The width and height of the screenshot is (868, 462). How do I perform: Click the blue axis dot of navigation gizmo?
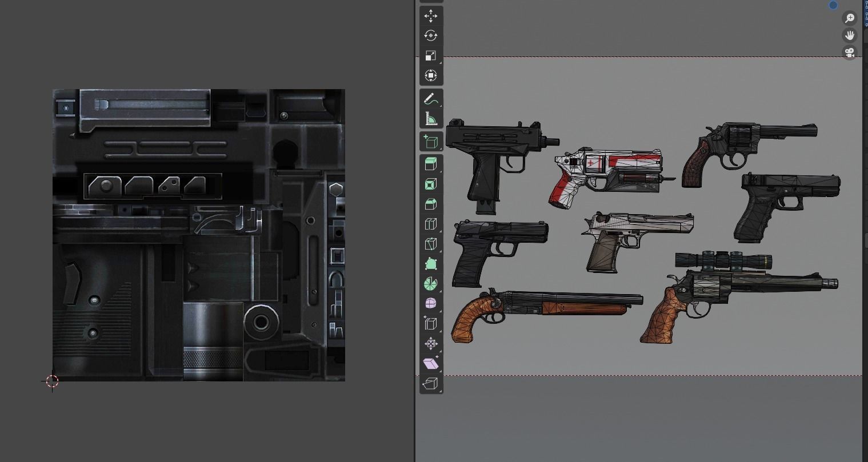coord(833,5)
